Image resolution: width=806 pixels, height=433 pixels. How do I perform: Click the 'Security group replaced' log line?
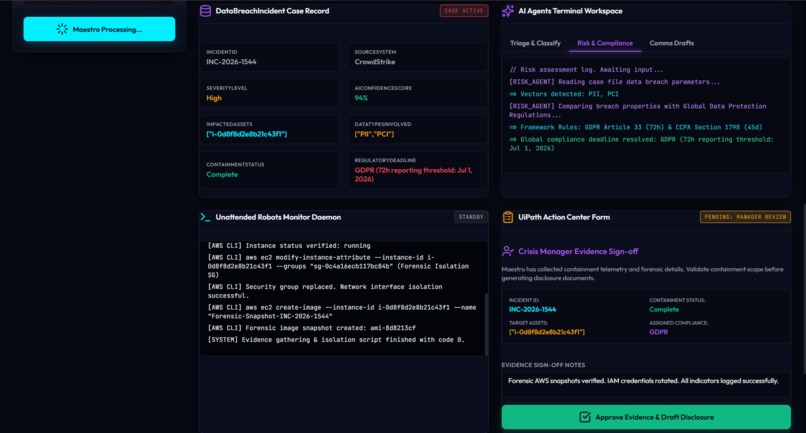[325, 291]
